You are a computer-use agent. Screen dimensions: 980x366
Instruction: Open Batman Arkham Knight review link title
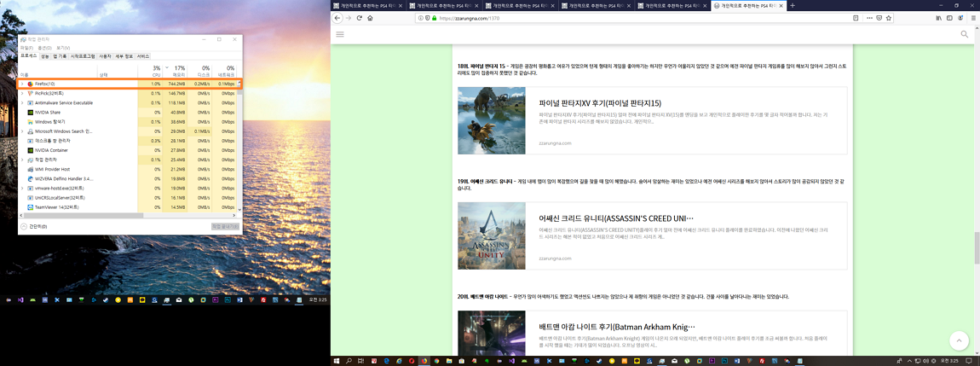(617, 328)
